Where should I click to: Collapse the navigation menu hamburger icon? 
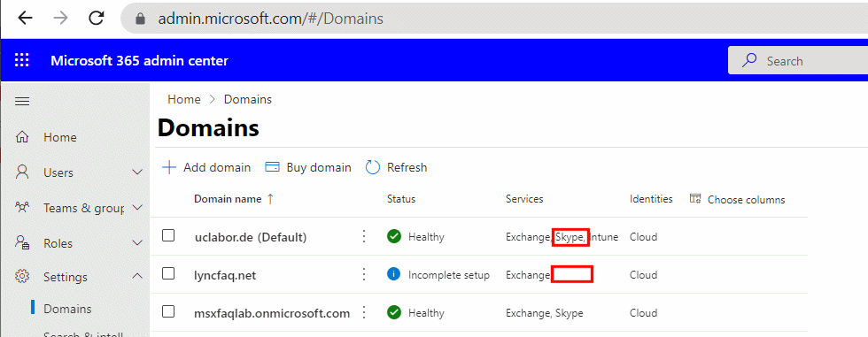(21, 102)
